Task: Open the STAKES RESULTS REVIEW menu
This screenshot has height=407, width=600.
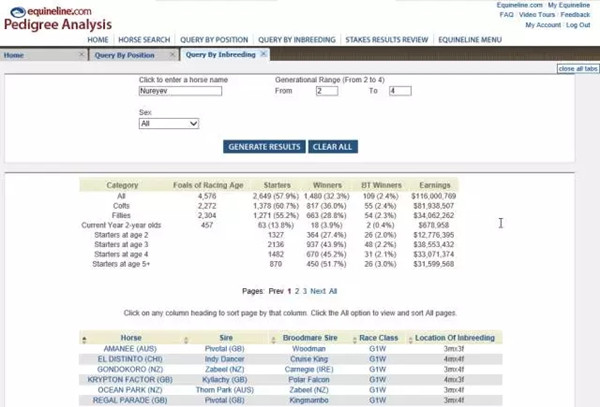Action: pos(385,40)
